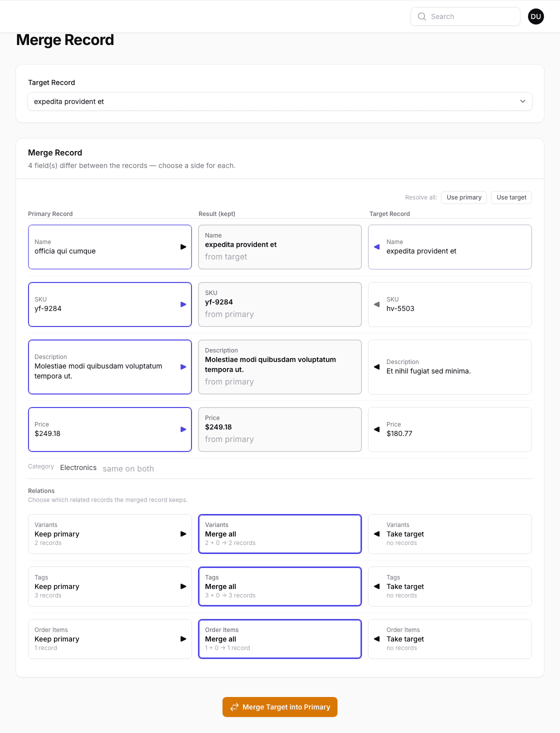Click the result Description 'from primary' card
This screenshot has height=733, width=560.
[x=280, y=367]
